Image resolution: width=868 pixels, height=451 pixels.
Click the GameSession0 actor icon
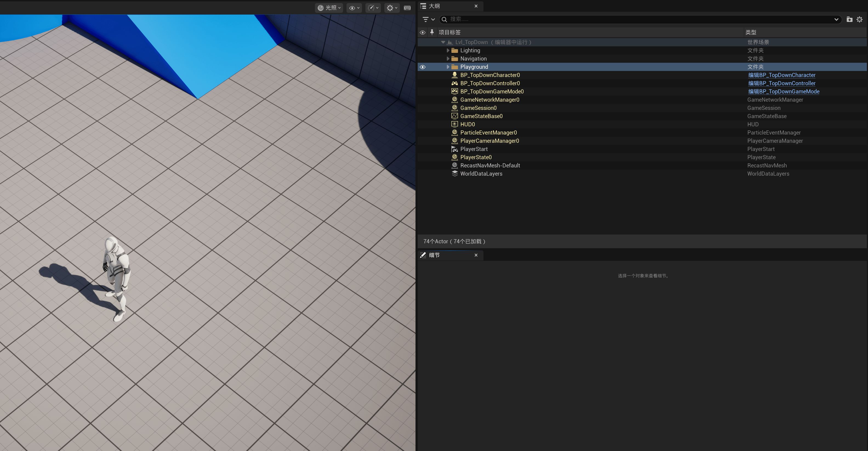(x=454, y=108)
